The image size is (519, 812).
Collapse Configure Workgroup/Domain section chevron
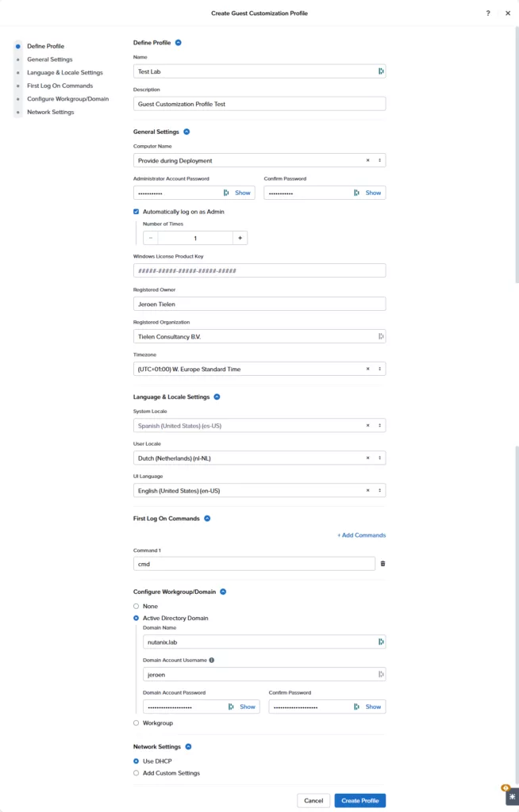point(223,592)
